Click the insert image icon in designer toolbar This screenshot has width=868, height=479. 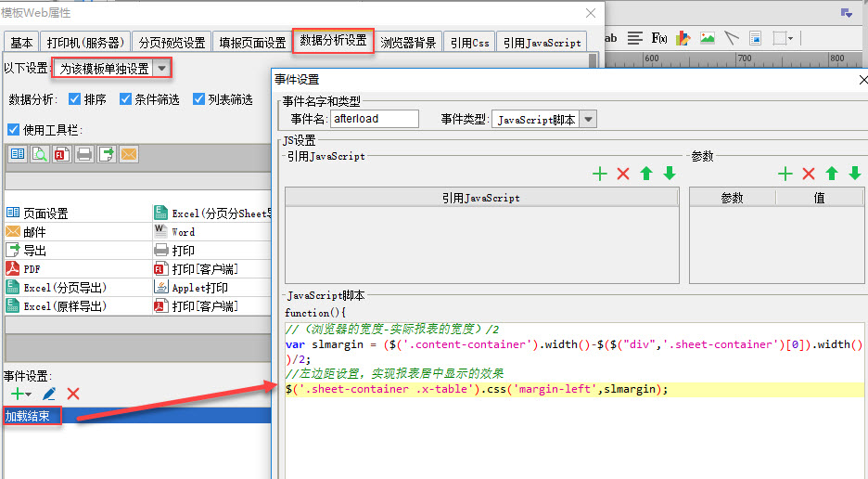tap(707, 38)
